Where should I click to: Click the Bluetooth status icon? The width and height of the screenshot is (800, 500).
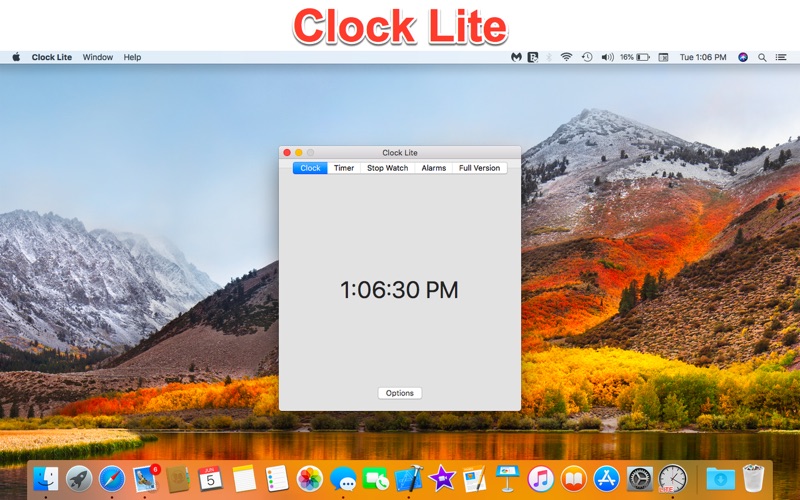click(549, 57)
